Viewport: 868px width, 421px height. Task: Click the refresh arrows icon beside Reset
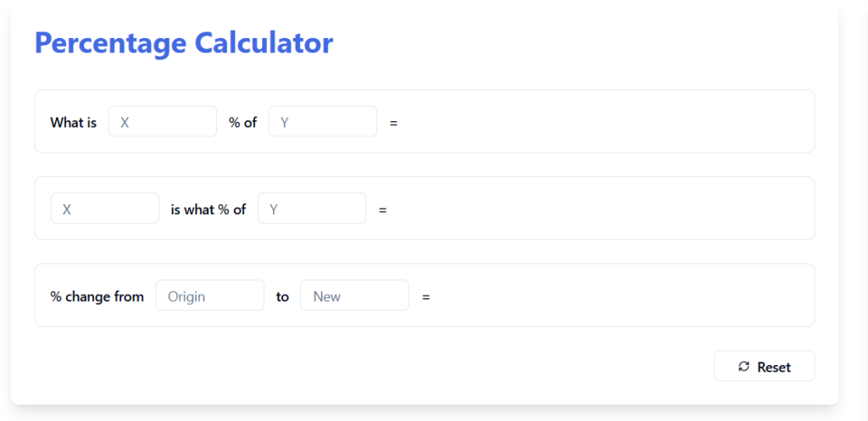744,366
